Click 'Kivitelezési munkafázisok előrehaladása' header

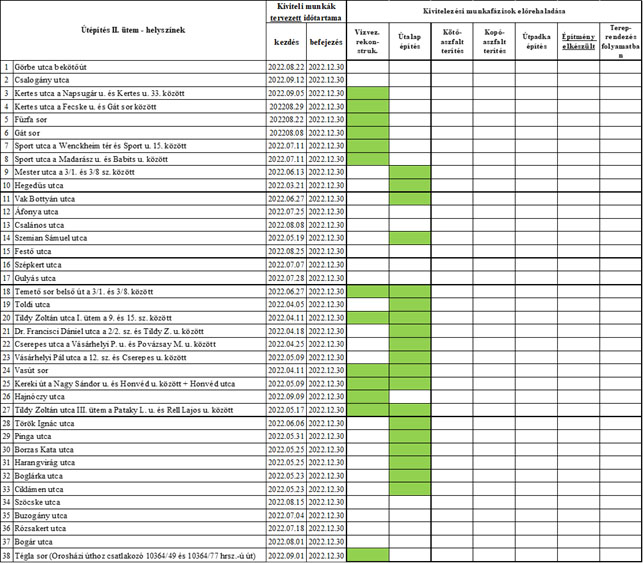494,10
